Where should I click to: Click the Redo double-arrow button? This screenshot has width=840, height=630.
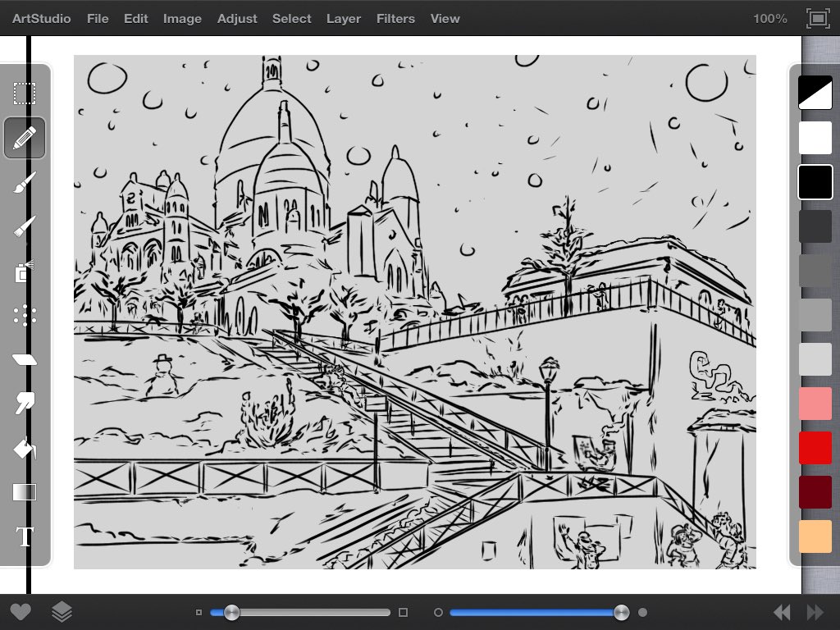click(815, 612)
